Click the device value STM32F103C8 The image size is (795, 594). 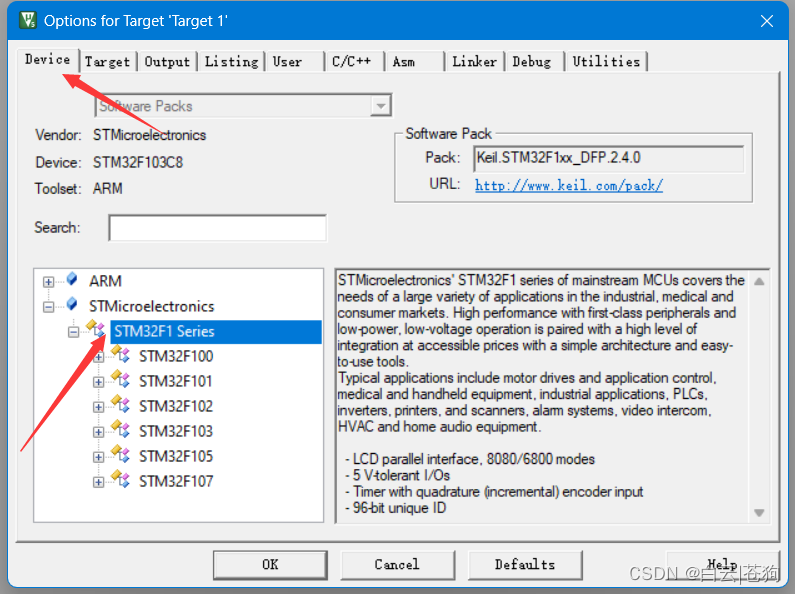coord(138,163)
